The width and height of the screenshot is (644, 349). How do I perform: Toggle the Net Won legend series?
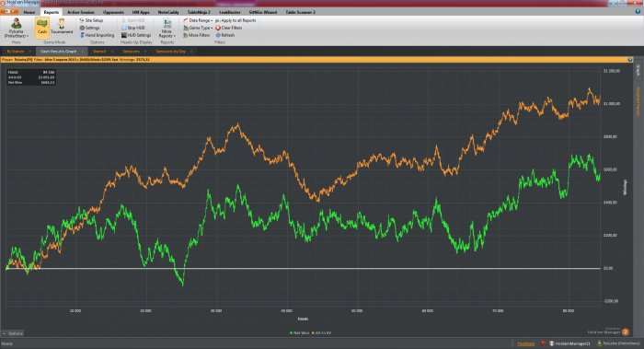point(299,332)
